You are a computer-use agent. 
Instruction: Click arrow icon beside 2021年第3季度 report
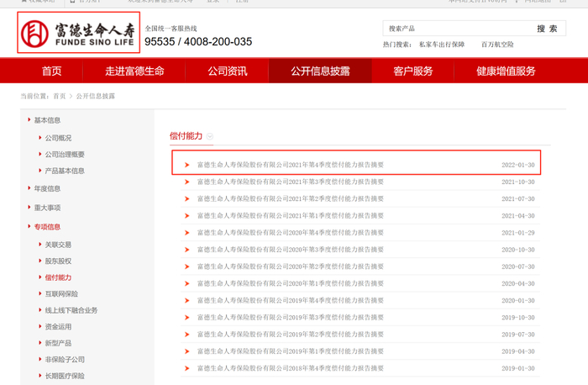click(x=186, y=182)
